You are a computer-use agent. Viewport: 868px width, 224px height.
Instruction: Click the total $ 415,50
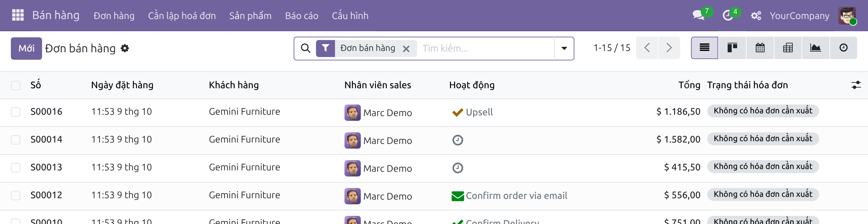click(x=682, y=167)
